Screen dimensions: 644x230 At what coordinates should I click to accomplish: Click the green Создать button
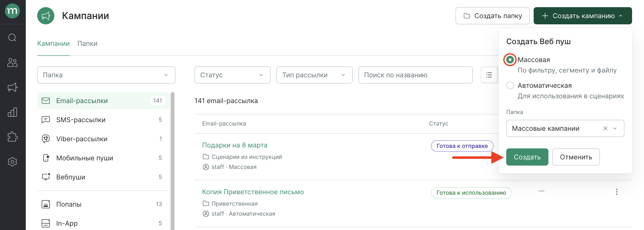[527, 157]
